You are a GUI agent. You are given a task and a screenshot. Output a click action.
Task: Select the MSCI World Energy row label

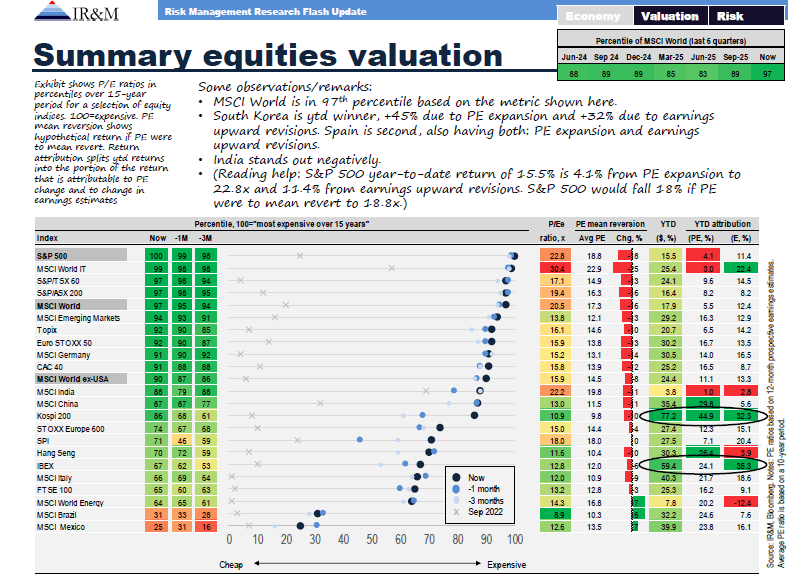(x=70, y=503)
